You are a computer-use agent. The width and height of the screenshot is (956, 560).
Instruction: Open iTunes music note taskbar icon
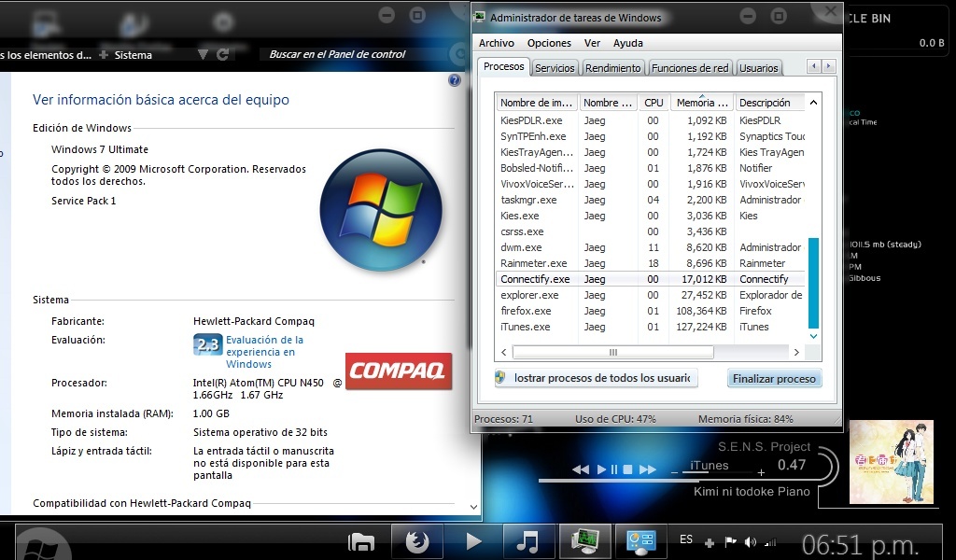point(528,540)
